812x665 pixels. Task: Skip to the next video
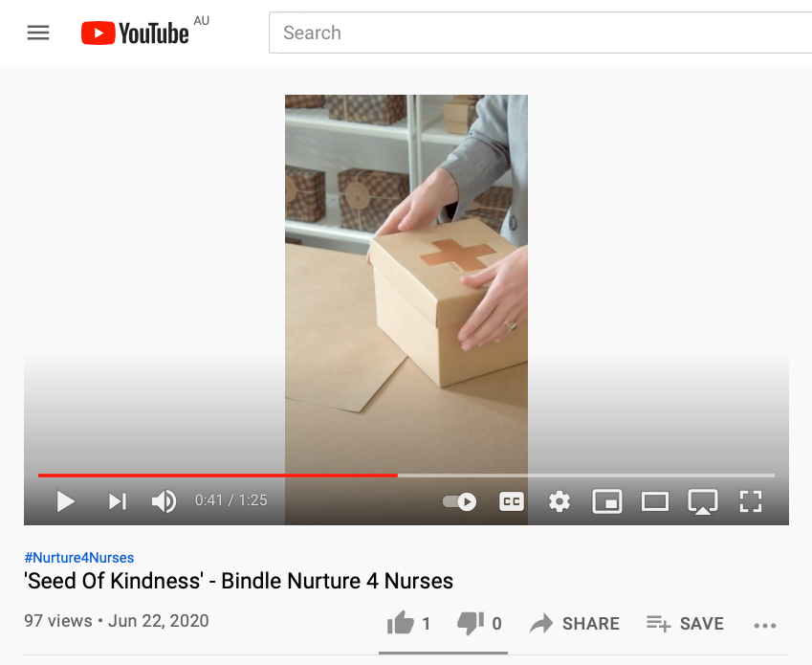(117, 501)
